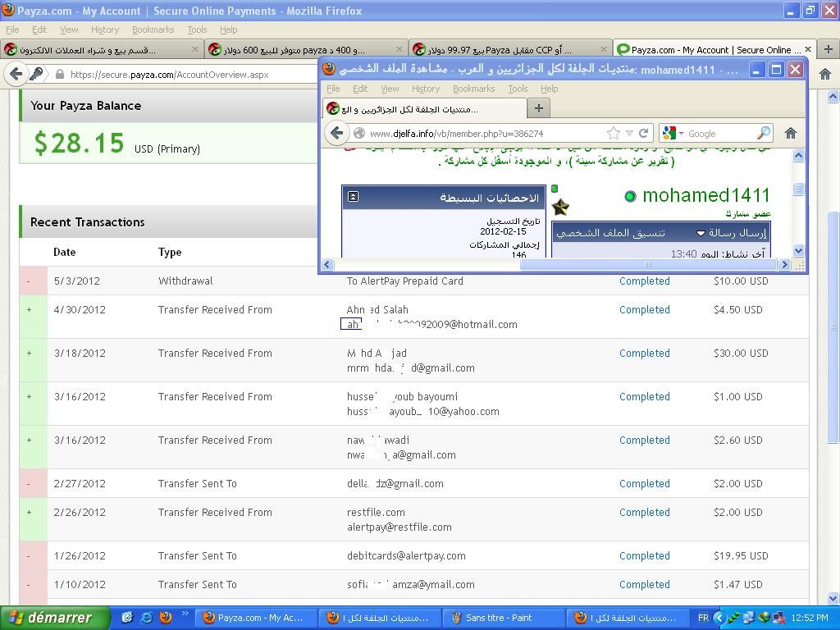Screen dimensions: 840x630
Task: Open a new tab in the djelfa window
Action: point(539,108)
